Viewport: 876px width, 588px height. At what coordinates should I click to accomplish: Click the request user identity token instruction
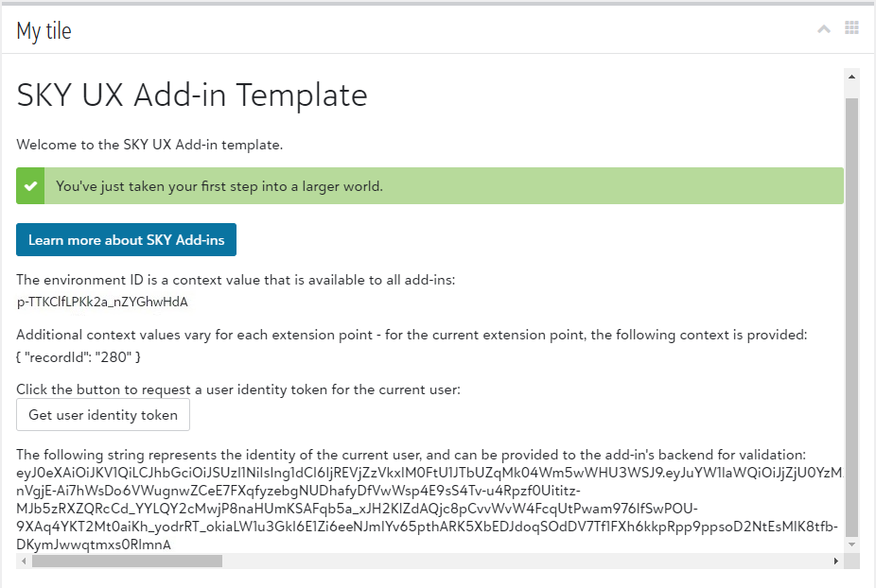click(238, 389)
